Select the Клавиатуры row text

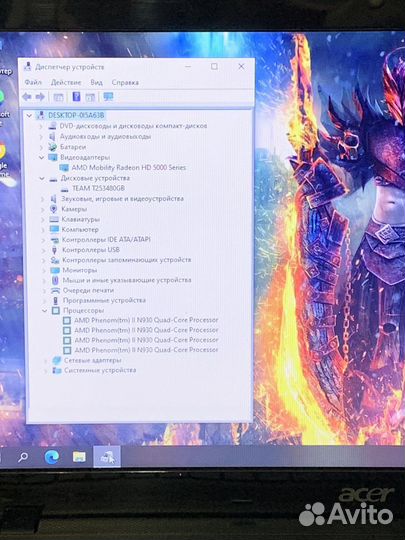pos(81,219)
